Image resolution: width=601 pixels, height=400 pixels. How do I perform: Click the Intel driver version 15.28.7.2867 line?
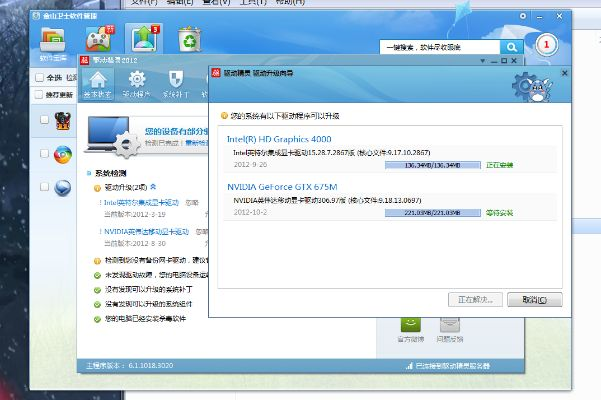point(332,152)
